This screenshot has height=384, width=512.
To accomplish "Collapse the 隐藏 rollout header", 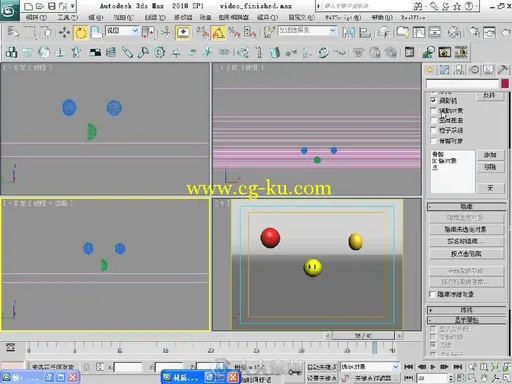I will pyautogui.click(x=466, y=206).
